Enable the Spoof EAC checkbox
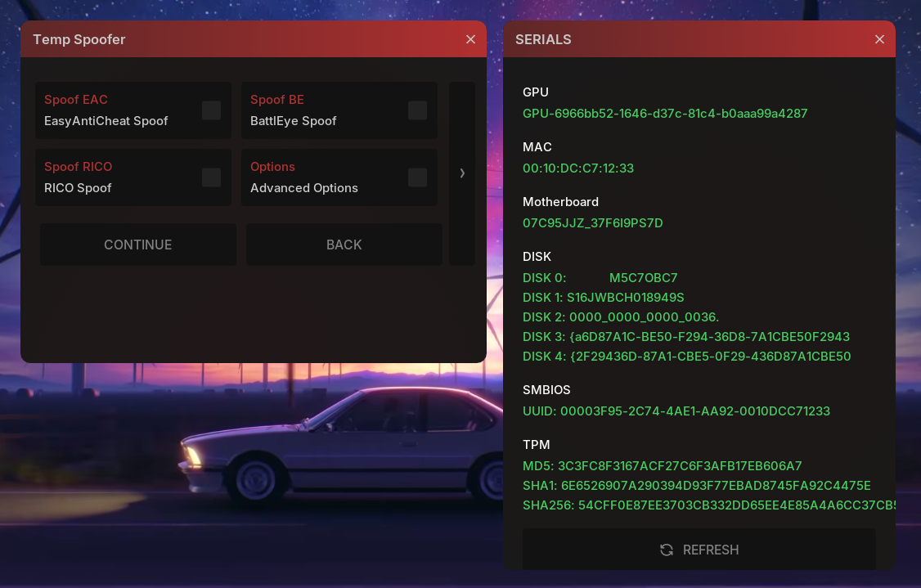The image size is (921, 588). [212, 110]
